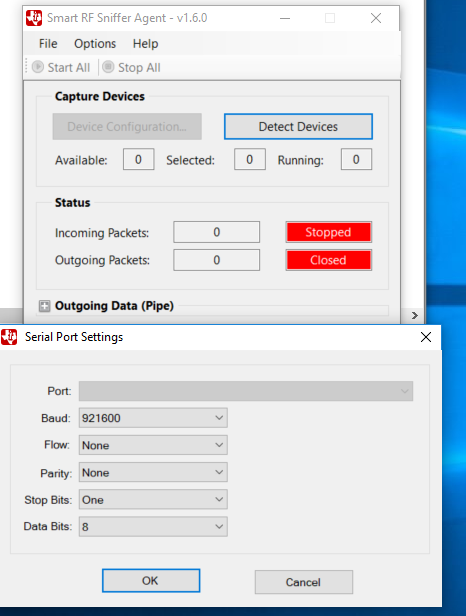Click the Incoming Packets counter field
Image resolution: width=466 pixels, height=616 pixels.
click(x=216, y=232)
